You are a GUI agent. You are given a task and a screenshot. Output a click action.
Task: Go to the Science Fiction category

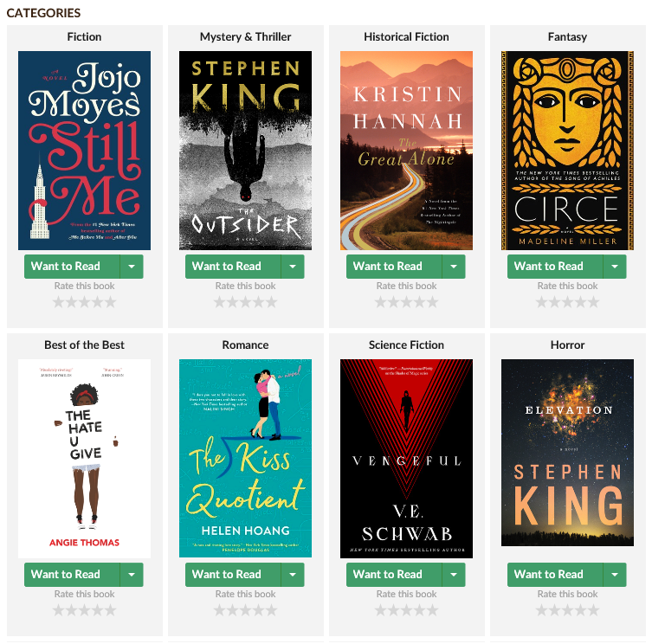(406, 345)
